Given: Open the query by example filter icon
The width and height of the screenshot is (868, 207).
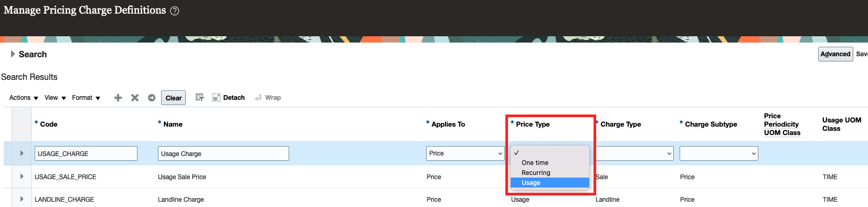Looking at the screenshot, I should (199, 98).
